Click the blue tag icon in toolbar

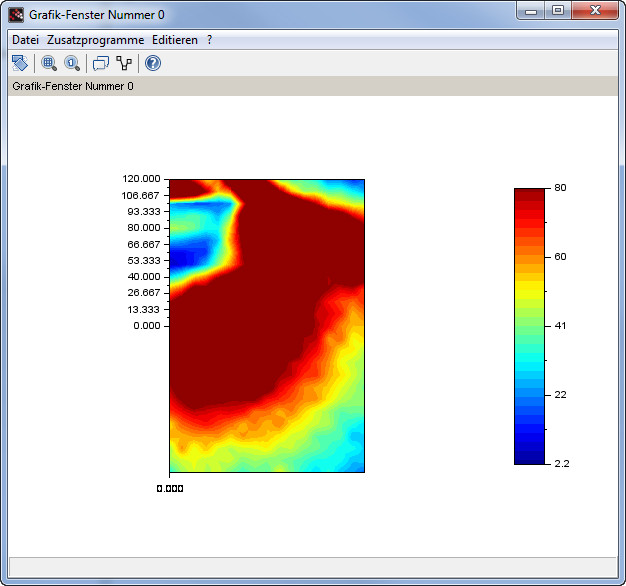pos(20,63)
